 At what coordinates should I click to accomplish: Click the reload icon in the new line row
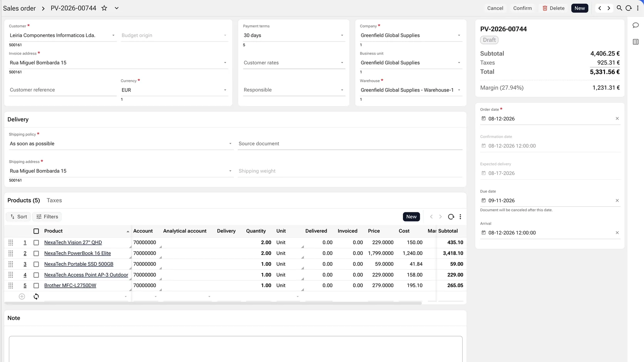(36, 297)
